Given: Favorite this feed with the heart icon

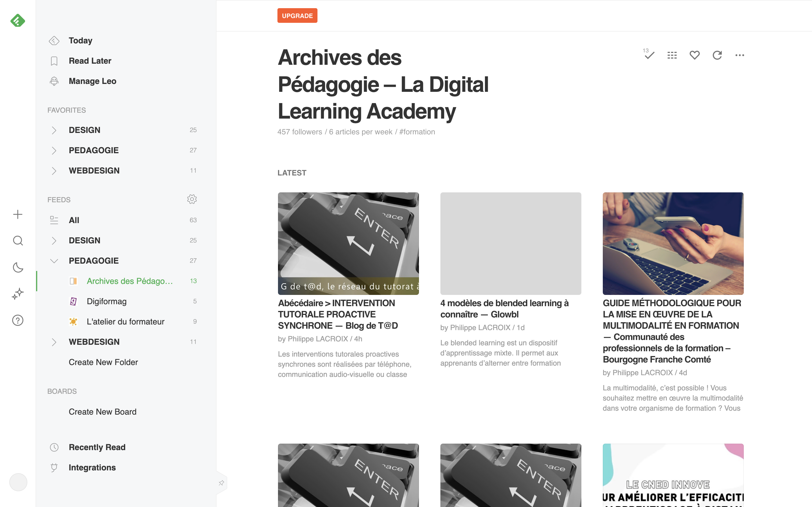Looking at the screenshot, I should click(x=694, y=55).
